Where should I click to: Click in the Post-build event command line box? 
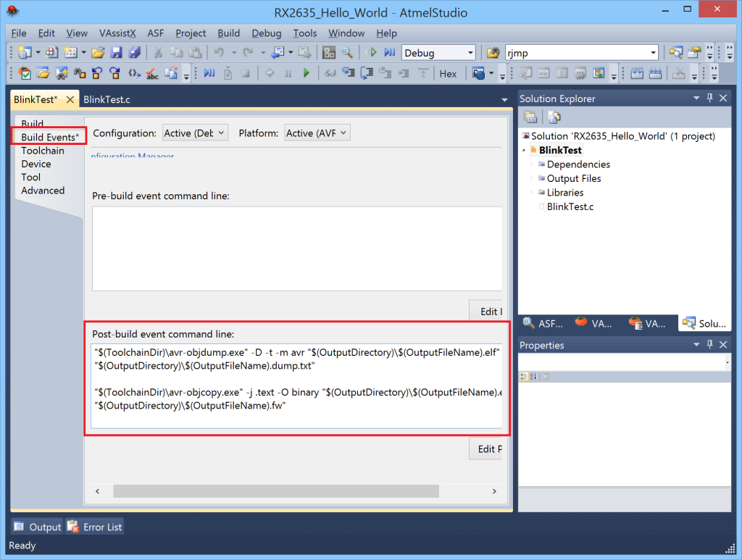click(x=296, y=386)
